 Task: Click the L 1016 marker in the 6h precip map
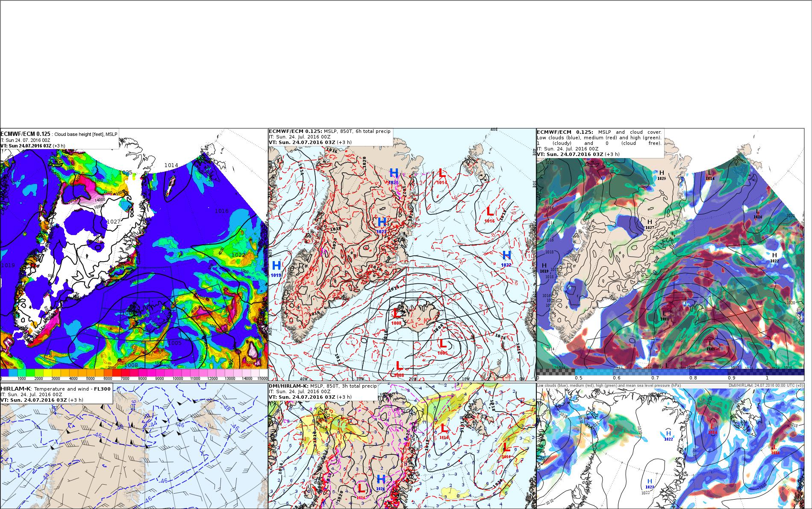[490, 214]
